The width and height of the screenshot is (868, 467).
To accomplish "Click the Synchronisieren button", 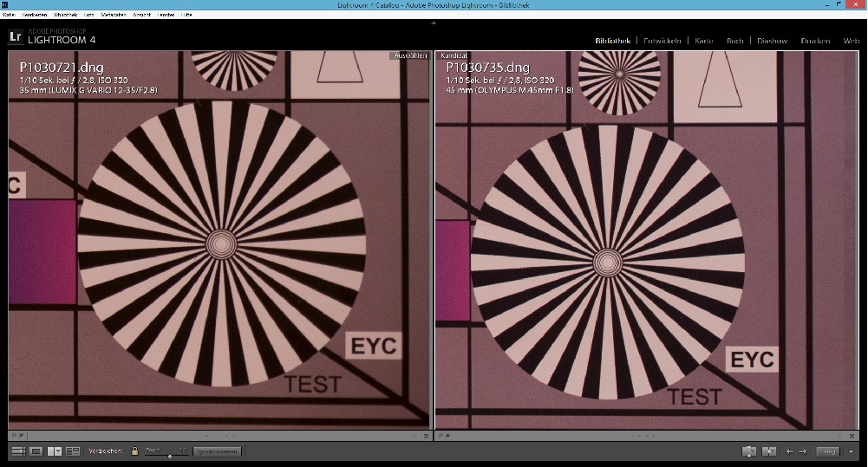I will click(x=218, y=451).
